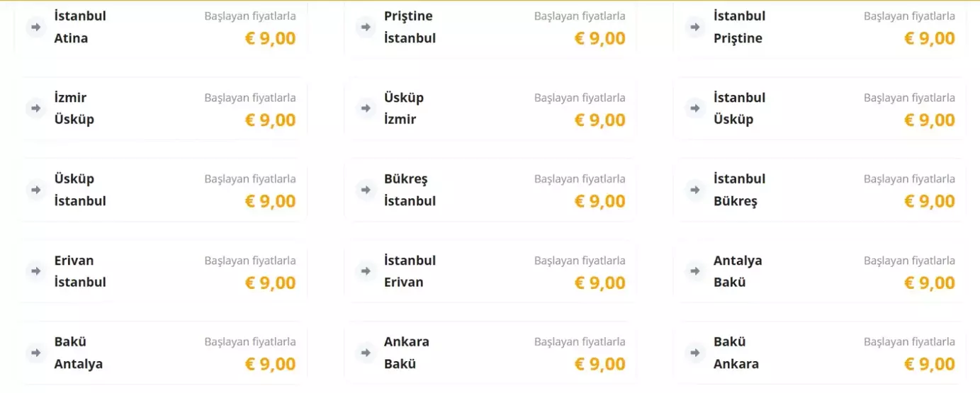
Task: Click arrow icon on Ankara–Bakü card
Action: point(366,353)
